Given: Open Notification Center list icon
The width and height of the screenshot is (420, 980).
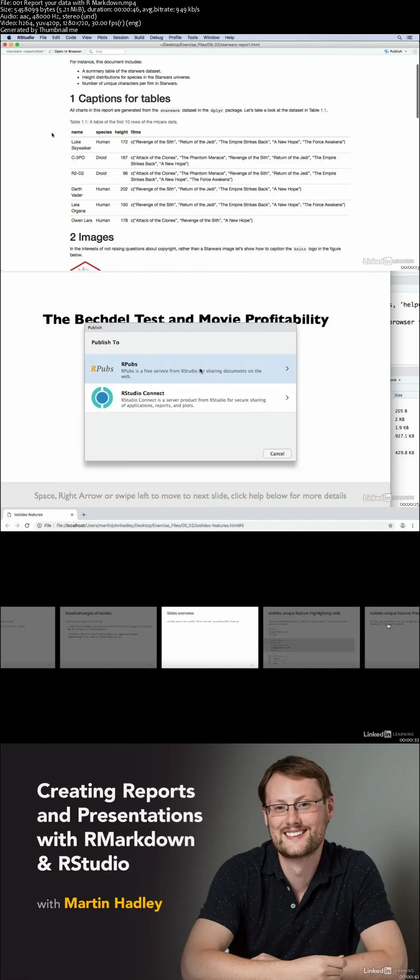Looking at the screenshot, I should click(409, 37).
